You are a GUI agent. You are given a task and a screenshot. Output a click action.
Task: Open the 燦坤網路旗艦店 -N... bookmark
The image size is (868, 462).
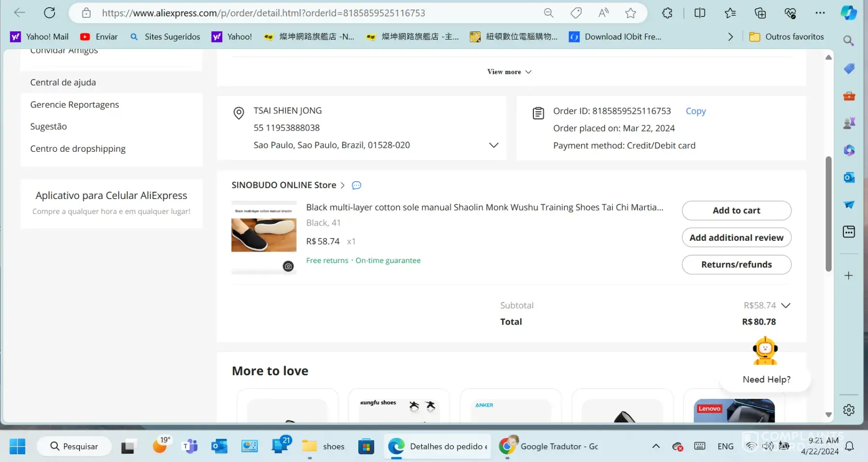point(309,37)
